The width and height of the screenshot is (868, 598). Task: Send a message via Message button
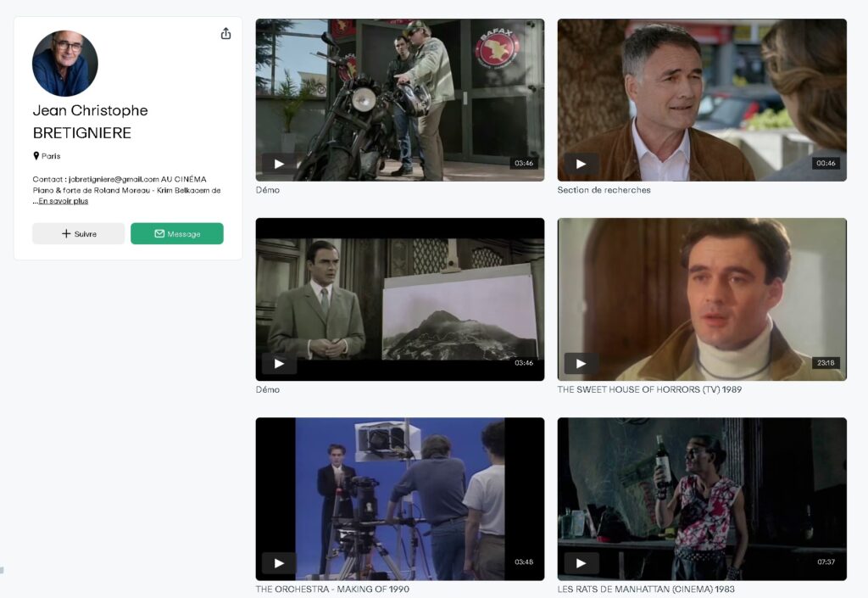pos(177,234)
